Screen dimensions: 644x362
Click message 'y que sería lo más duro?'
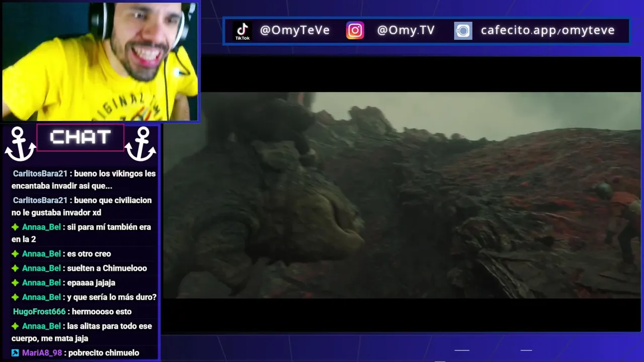112,297
